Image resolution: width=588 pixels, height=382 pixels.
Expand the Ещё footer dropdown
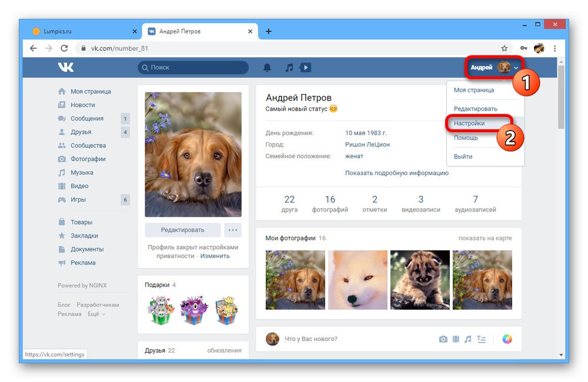tap(96, 314)
